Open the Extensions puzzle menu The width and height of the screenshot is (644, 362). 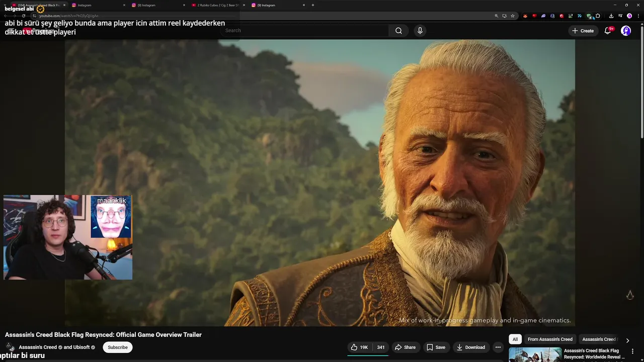click(598, 16)
